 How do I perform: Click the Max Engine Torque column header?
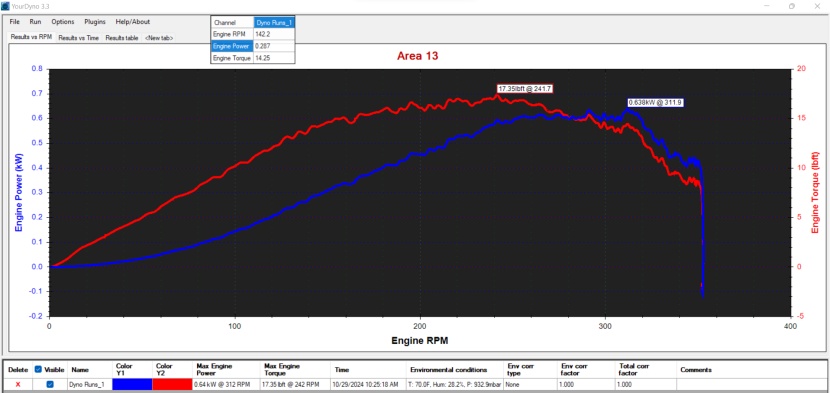296,369
